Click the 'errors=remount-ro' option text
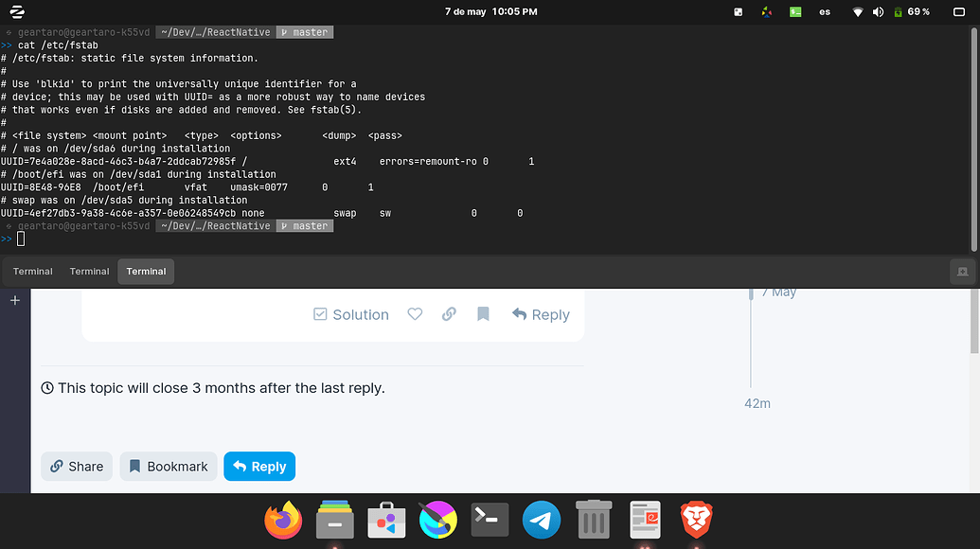 click(x=428, y=161)
